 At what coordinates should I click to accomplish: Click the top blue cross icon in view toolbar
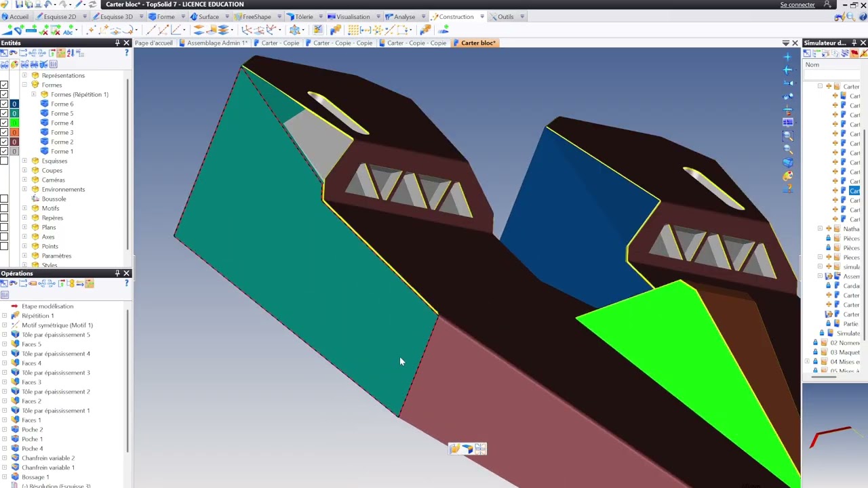[x=787, y=57]
